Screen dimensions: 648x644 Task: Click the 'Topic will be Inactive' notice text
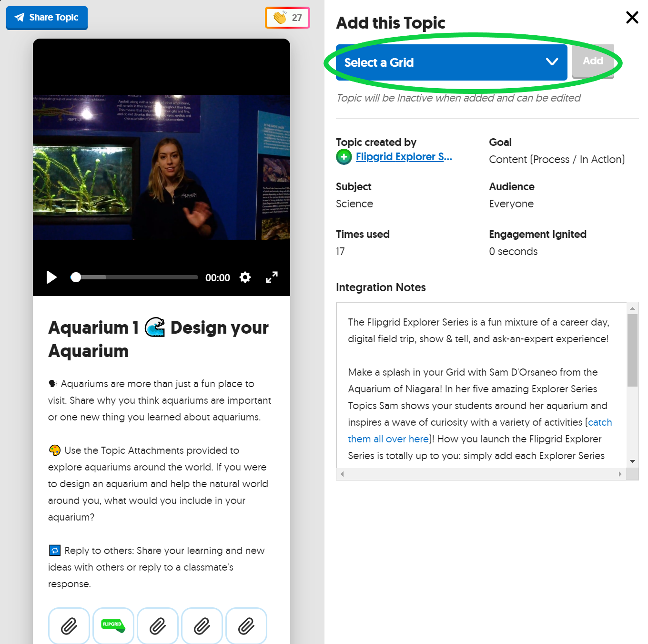click(458, 98)
